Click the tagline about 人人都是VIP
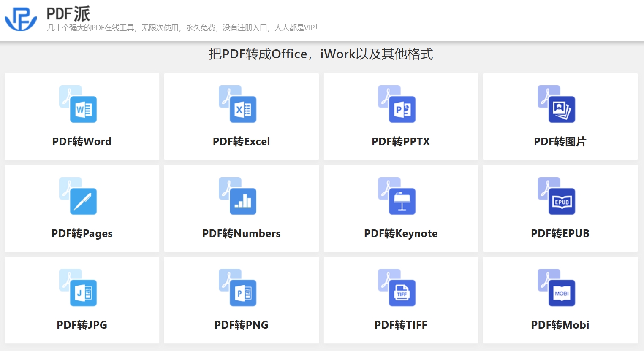This screenshot has height=351, width=644. tap(182, 28)
